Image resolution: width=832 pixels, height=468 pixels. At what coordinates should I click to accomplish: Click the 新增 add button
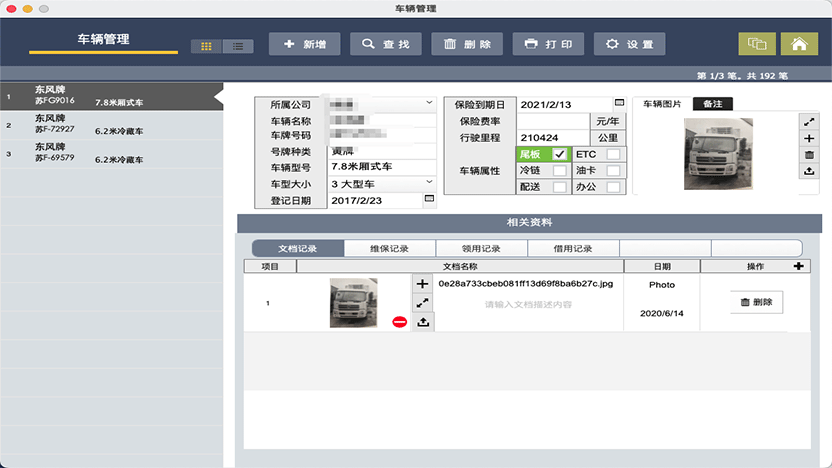(x=305, y=44)
